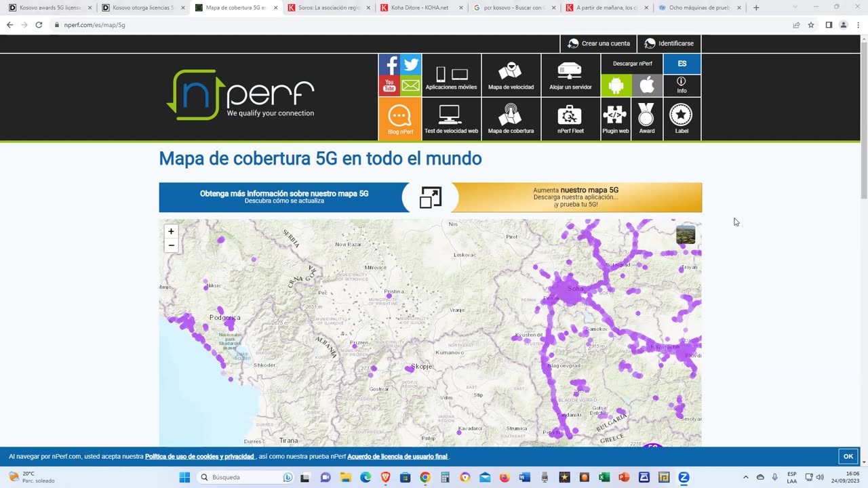Open the nPerf Twitter icon

coord(411,64)
